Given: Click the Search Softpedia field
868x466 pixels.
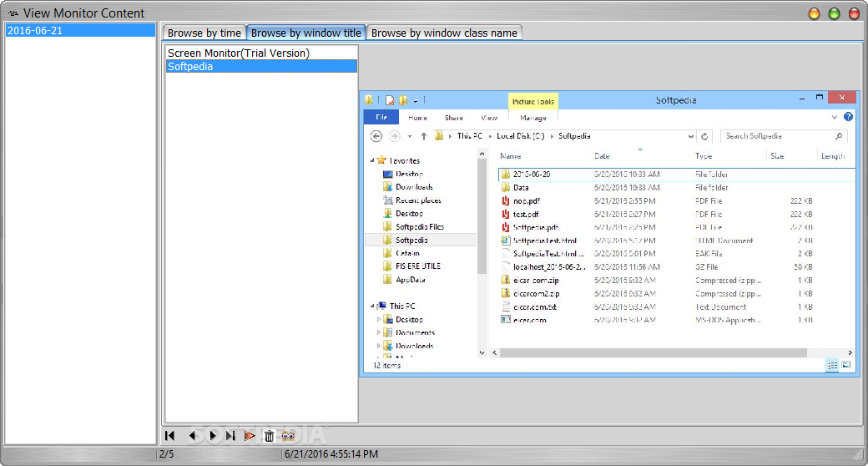Looking at the screenshot, I should click(783, 136).
